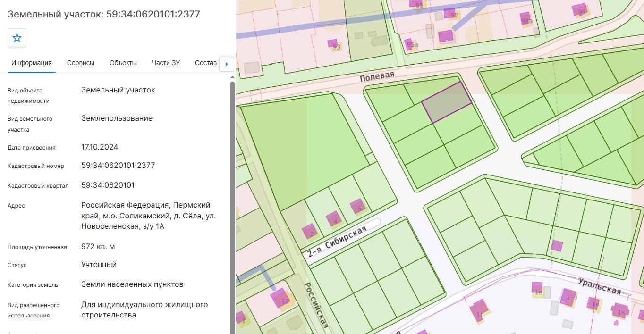The width and height of the screenshot is (644, 334).
Task: Open the Состав tab
Action: click(x=206, y=63)
